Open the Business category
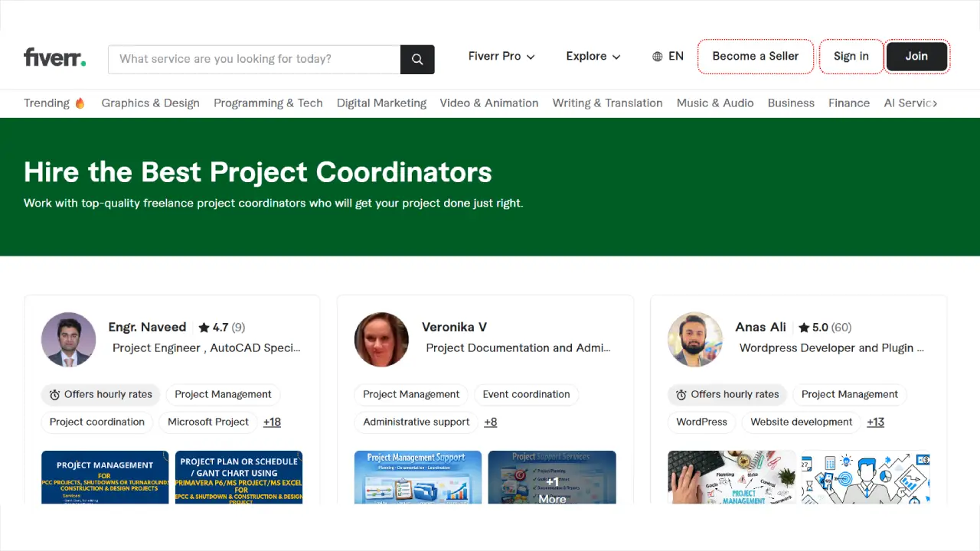980x551 pixels. tap(791, 103)
